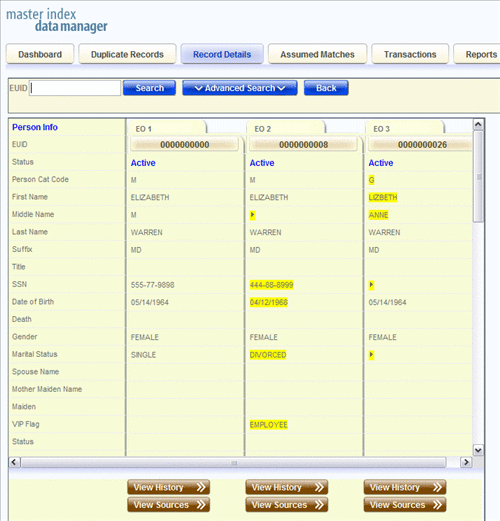
Task: Click Active status for EO 1
Action: tap(143, 163)
